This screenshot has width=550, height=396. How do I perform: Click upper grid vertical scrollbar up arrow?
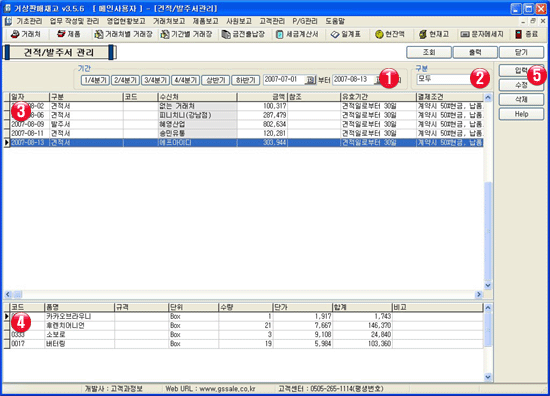click(488, 97)
